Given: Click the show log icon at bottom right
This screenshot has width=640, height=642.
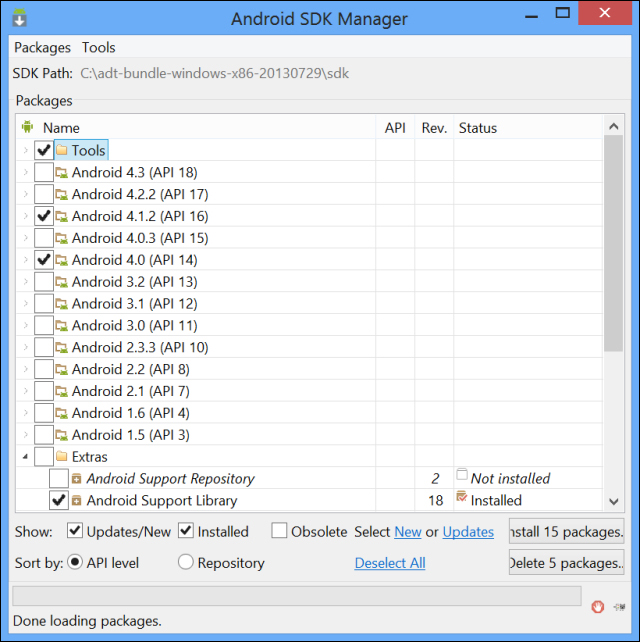Looking at the screenshot, I should [619, 607].
